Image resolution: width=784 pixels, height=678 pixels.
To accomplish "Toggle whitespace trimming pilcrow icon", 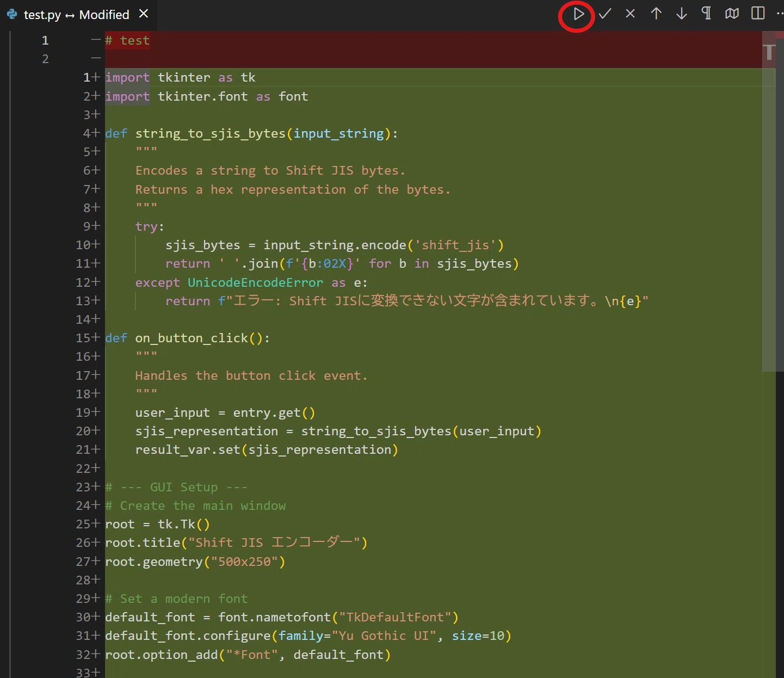I will pos(706,13).
